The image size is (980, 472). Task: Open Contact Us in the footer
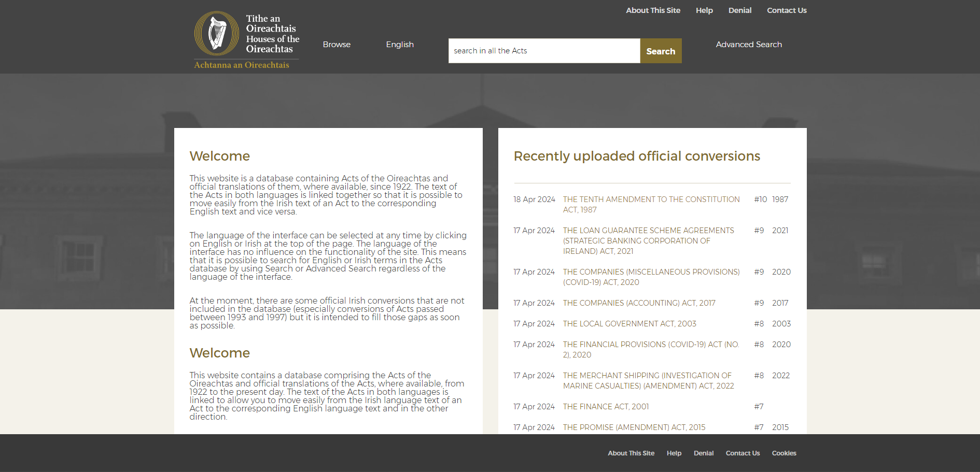click(743, 453)
